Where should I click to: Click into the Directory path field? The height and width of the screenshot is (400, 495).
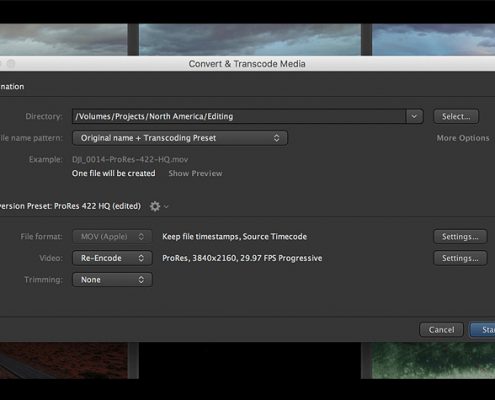coord(239,116)
